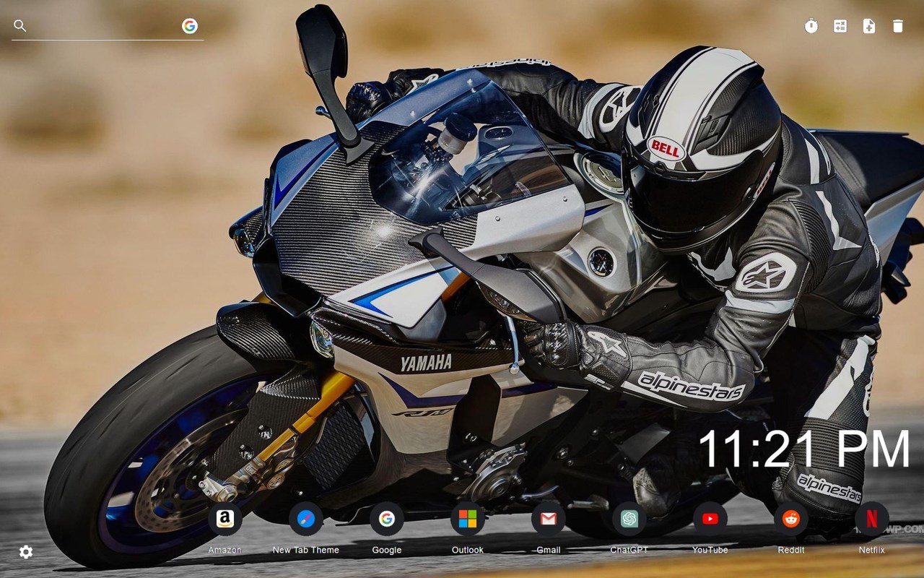Open the Gmail shortcut

click(x=549, y=519)
